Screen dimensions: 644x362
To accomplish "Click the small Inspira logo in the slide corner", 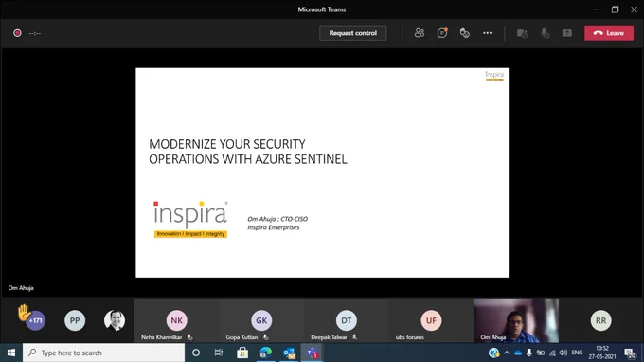I will 494,76.
